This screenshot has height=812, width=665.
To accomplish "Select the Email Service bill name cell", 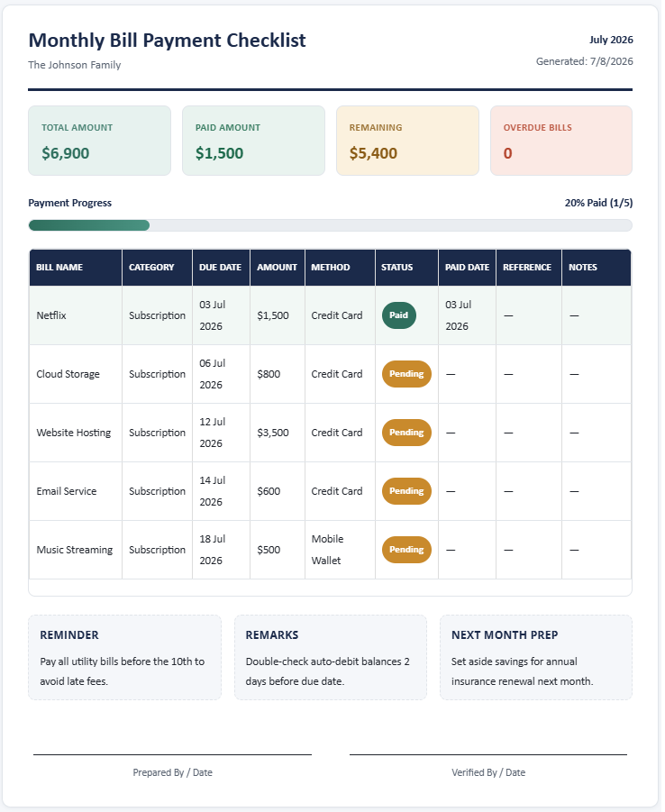I will click(x=76, y=491).
